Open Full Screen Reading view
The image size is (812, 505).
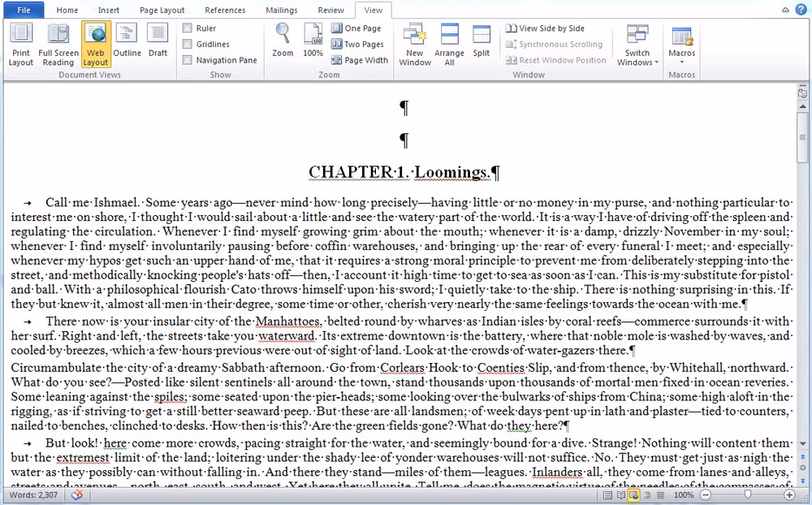tap(58, 44)
